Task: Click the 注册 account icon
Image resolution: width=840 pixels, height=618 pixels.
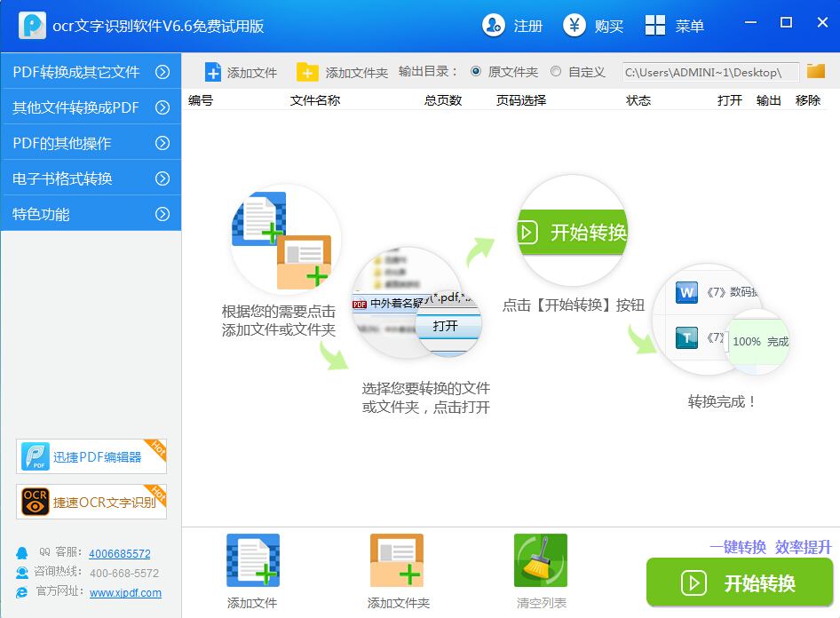Action: (x=495, y=25)
